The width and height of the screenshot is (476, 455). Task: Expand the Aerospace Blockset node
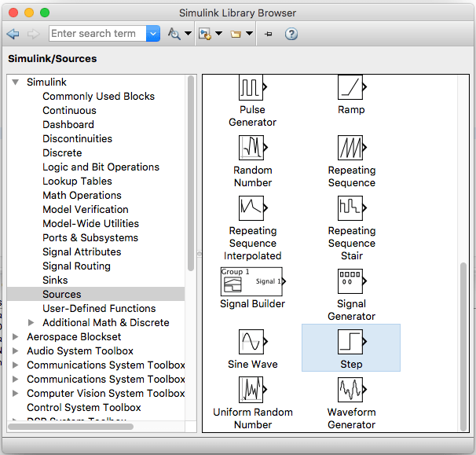click(x=15, y=336)
